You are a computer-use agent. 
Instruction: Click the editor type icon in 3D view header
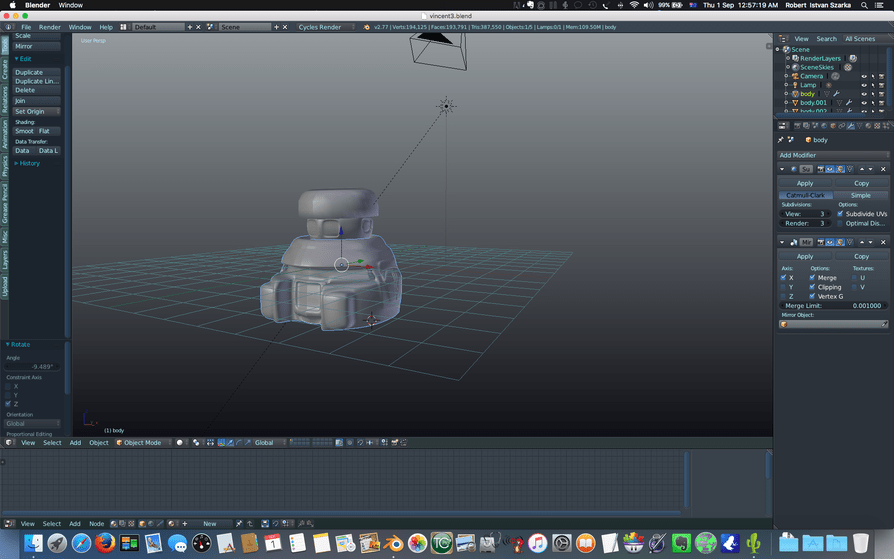tap(11, 442)
